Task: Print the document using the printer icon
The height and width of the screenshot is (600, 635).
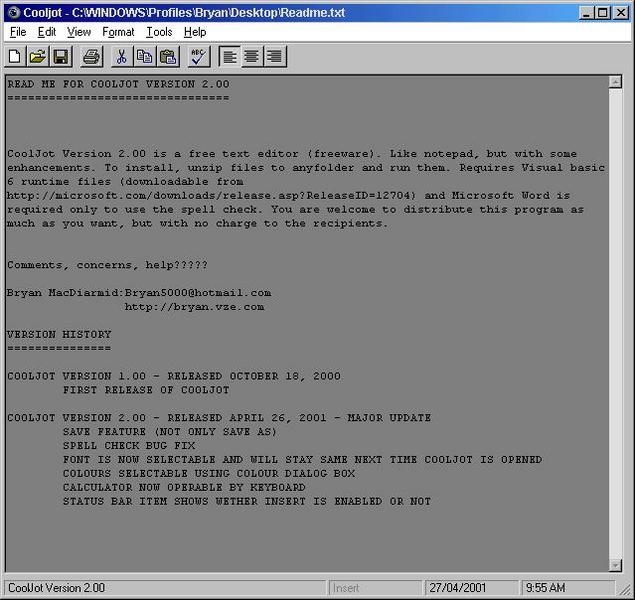Action: pos(92,56)
